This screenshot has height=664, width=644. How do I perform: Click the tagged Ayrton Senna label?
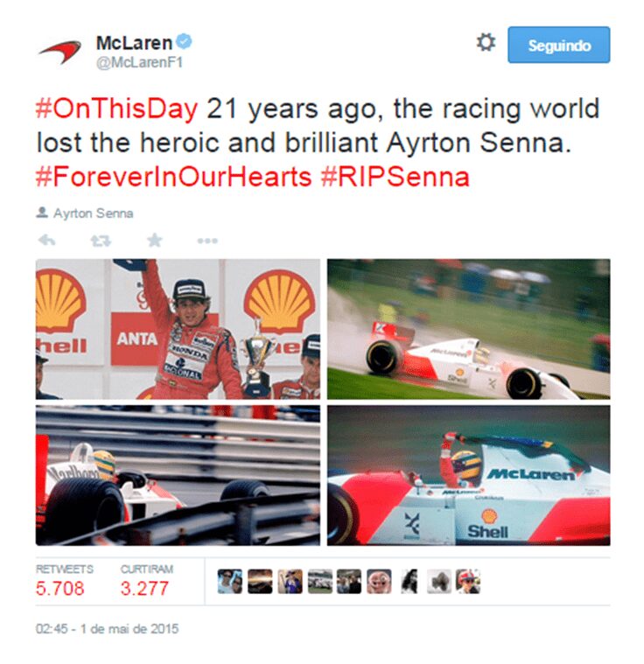pos(93,213)
